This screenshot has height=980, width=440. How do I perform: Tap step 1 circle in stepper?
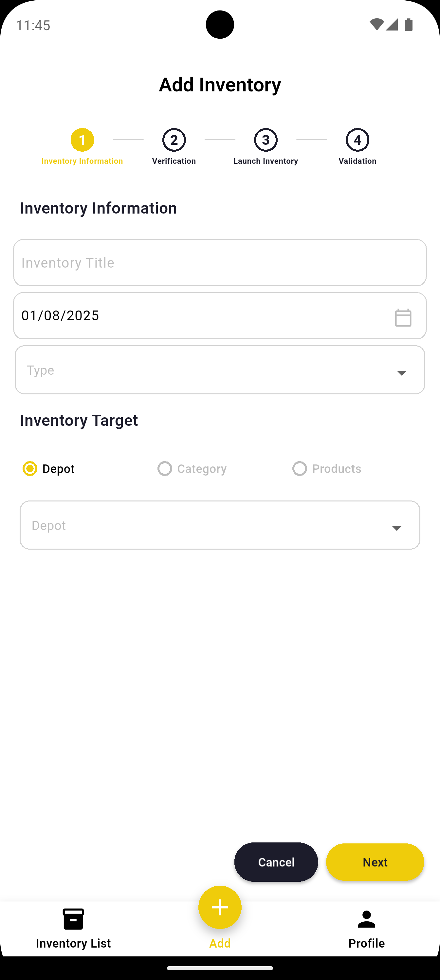click(x=82, y=140)
